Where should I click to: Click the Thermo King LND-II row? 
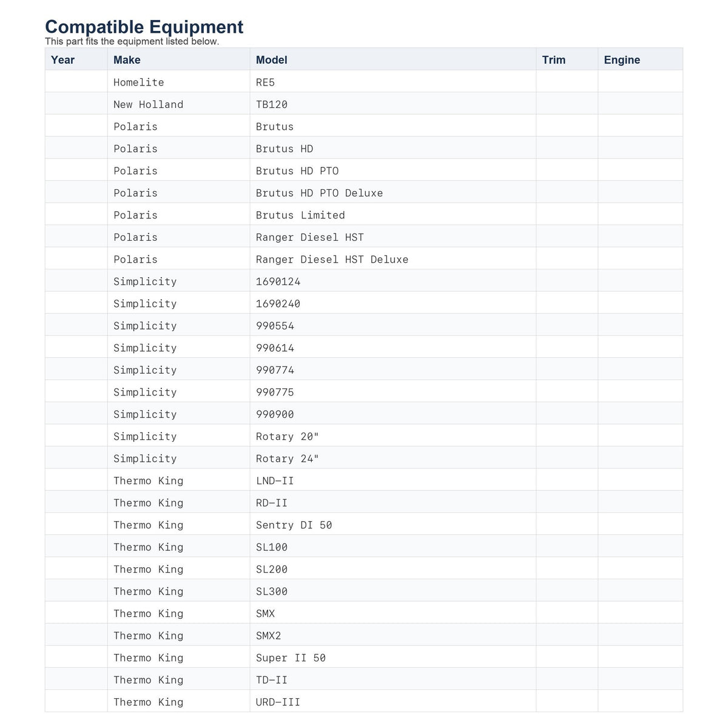364,480
